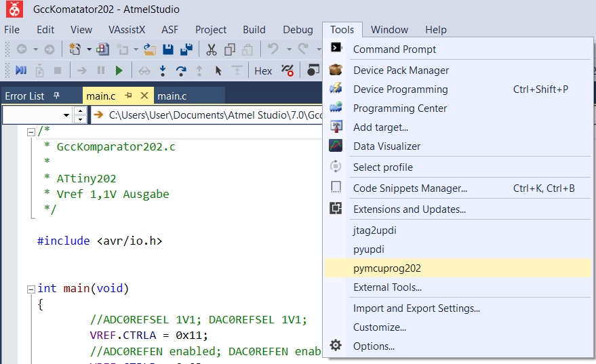596x364 pixels.
Task: Click the Step Over debug icon
Action: point(181,70)
